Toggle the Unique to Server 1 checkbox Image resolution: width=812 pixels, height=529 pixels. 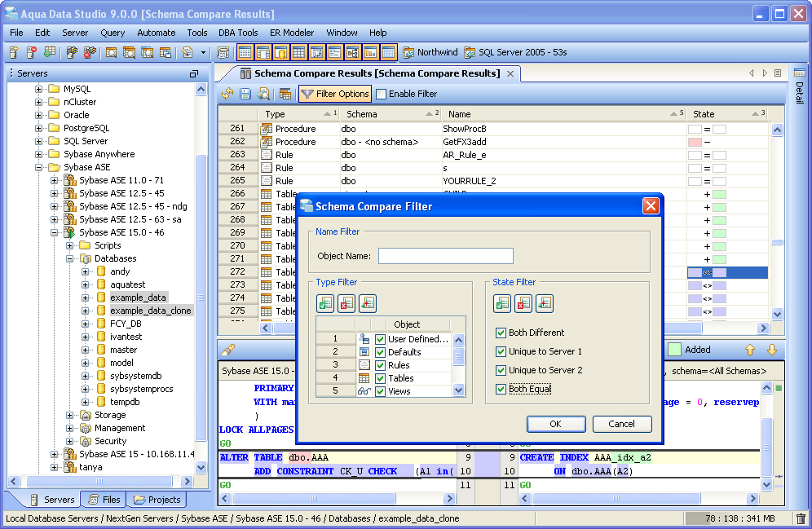501,351
